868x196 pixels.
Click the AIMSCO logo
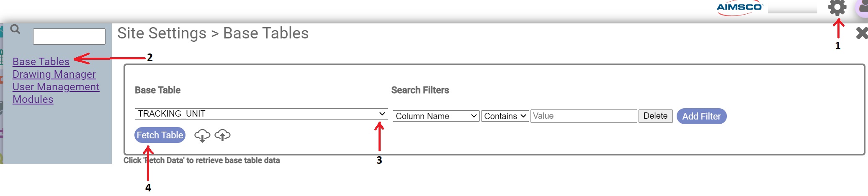click(x=740, y=8)
